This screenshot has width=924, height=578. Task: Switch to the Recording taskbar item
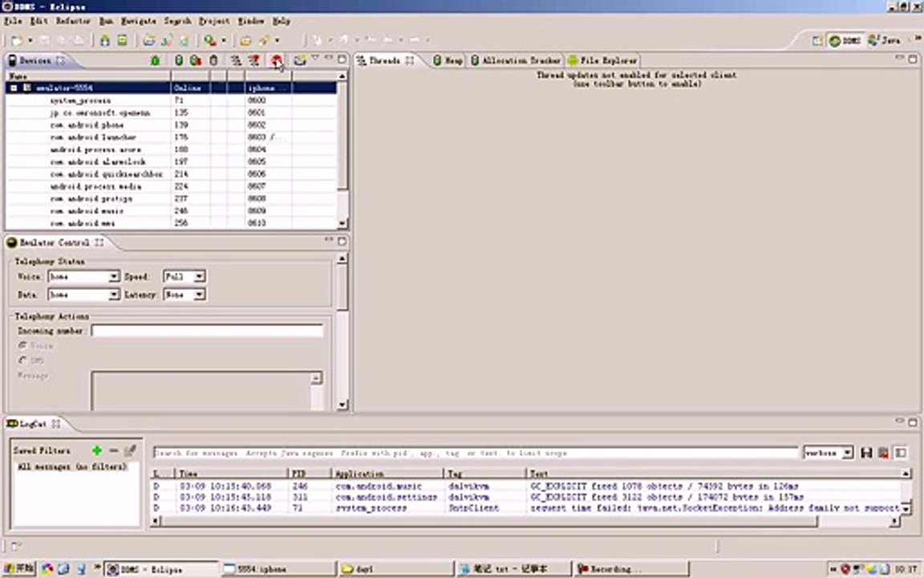(631, 569)
